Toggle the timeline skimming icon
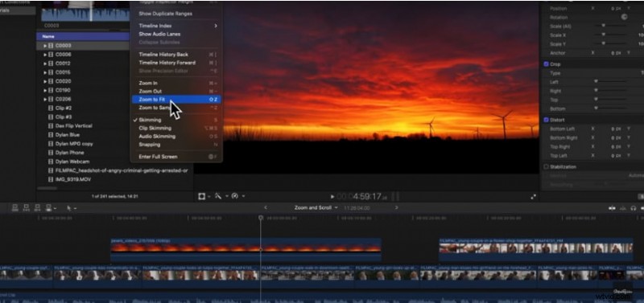Screen dimensions: 644x303 [612, 208]
